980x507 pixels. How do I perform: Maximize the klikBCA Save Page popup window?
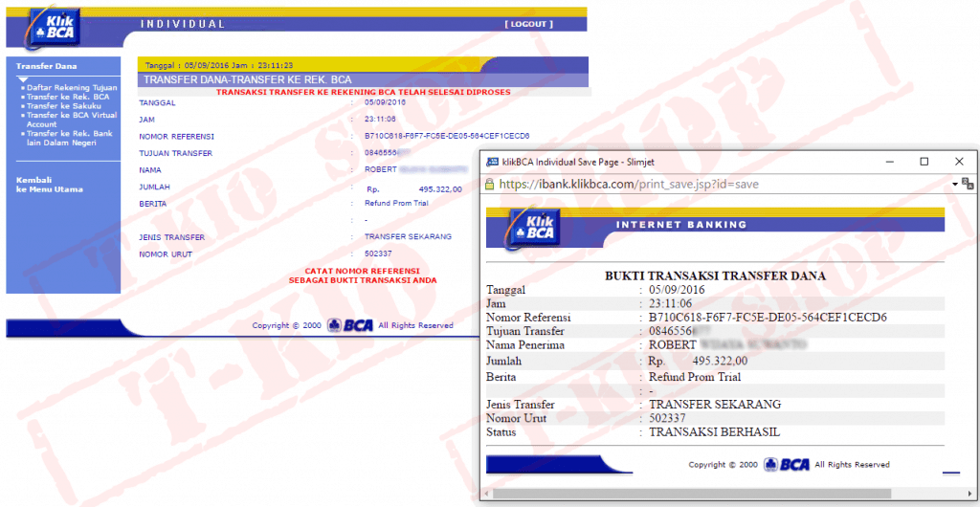click(x=924, y=162)
